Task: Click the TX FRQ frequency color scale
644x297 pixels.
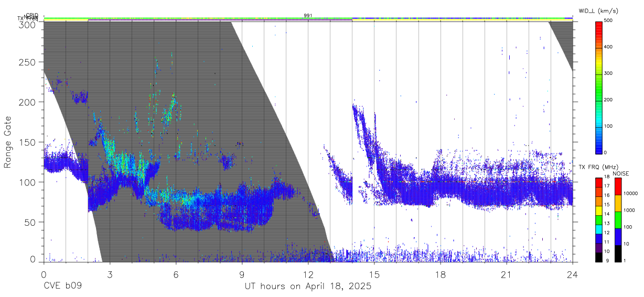Action: (x=598, y=220)
